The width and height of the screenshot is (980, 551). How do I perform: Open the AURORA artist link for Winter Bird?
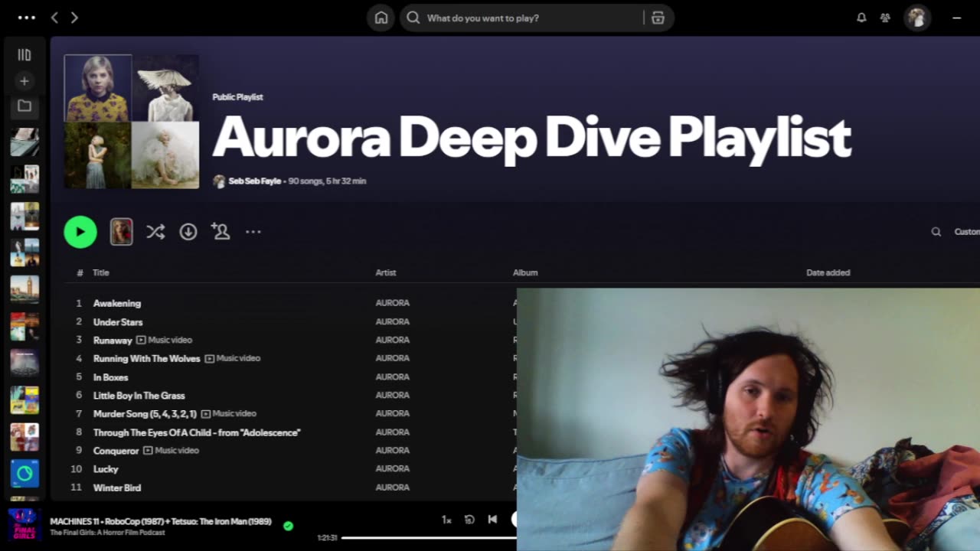pyautogui.click(x=392, y=487)
